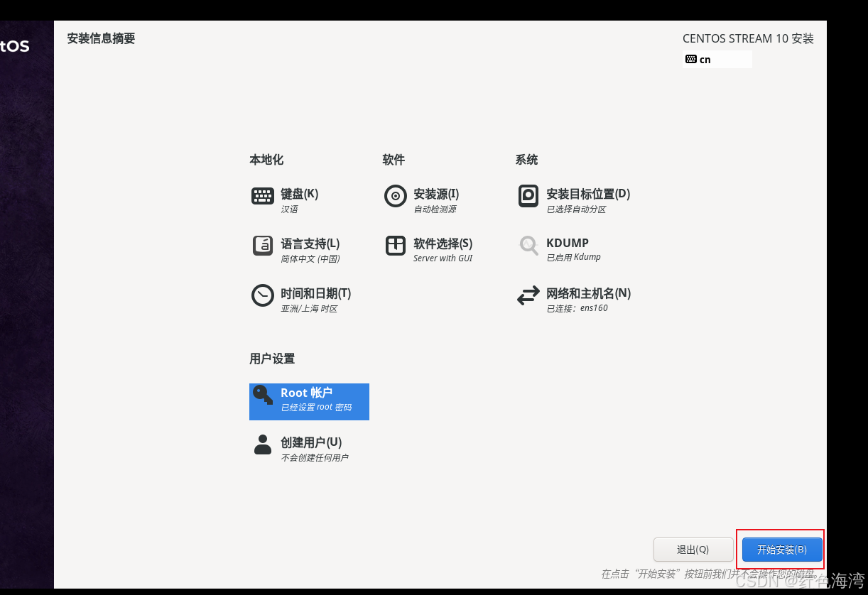Click the 安装信息摘要 page title

[x=101, y=38]
